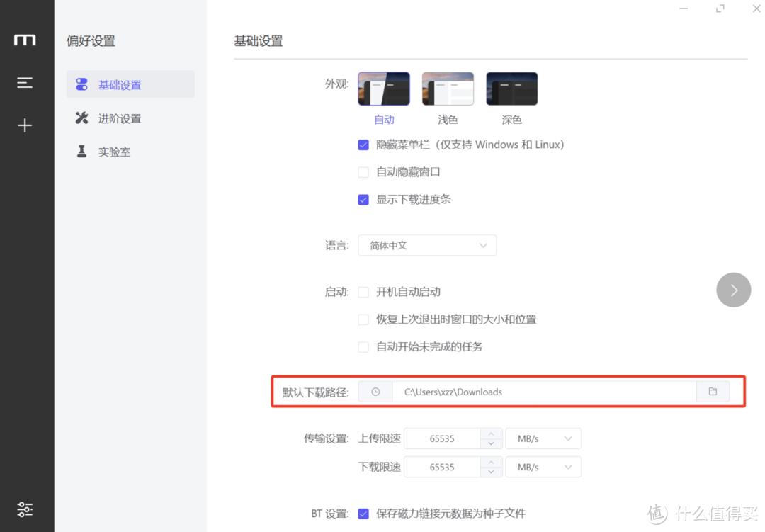
Task: Click the 下载限速 65535 input field
Action: click(x=442, y=467)
